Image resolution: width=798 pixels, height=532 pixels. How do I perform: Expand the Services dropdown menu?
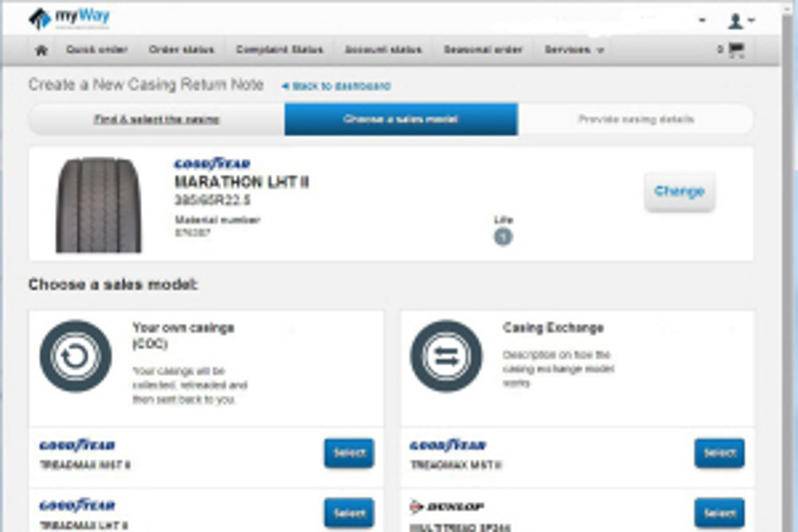pyautogui.click(x=573, y=49)
